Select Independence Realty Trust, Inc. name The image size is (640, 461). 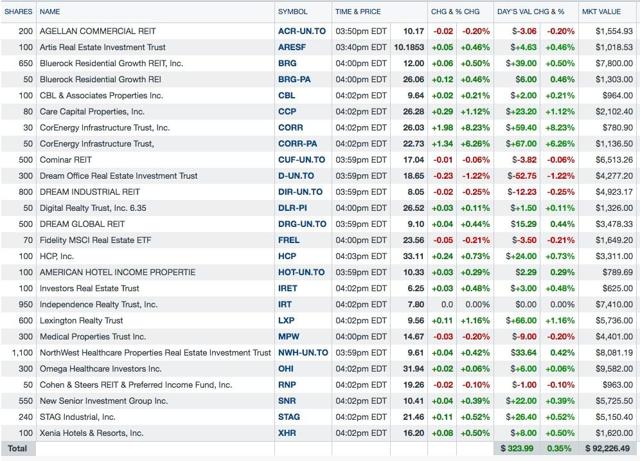click(x=98, y=305)
